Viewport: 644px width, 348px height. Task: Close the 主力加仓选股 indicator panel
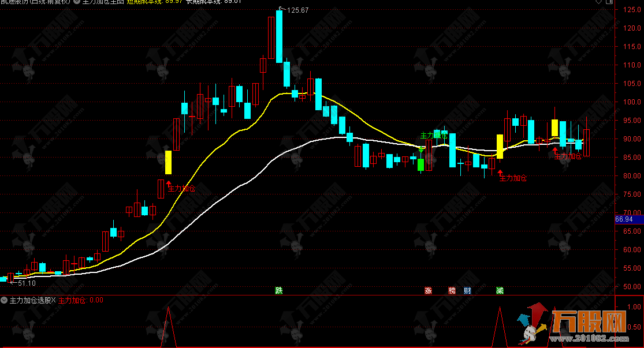tap(54, 300)
